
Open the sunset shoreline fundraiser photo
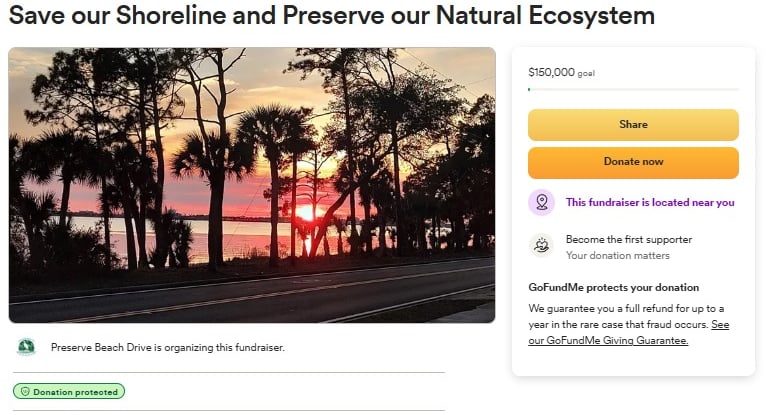(252, 185)
